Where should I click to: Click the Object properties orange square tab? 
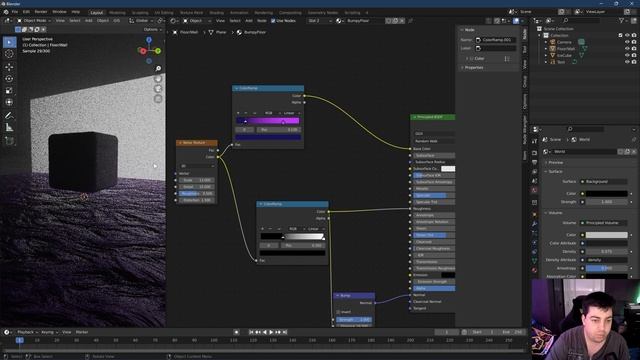[x=534, y=214]
